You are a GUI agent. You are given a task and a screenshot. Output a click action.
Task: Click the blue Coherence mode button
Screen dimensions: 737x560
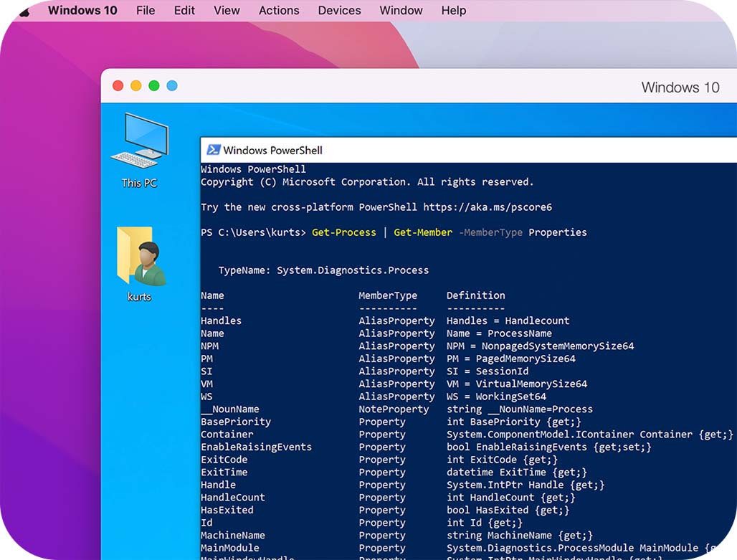[172, 85]
